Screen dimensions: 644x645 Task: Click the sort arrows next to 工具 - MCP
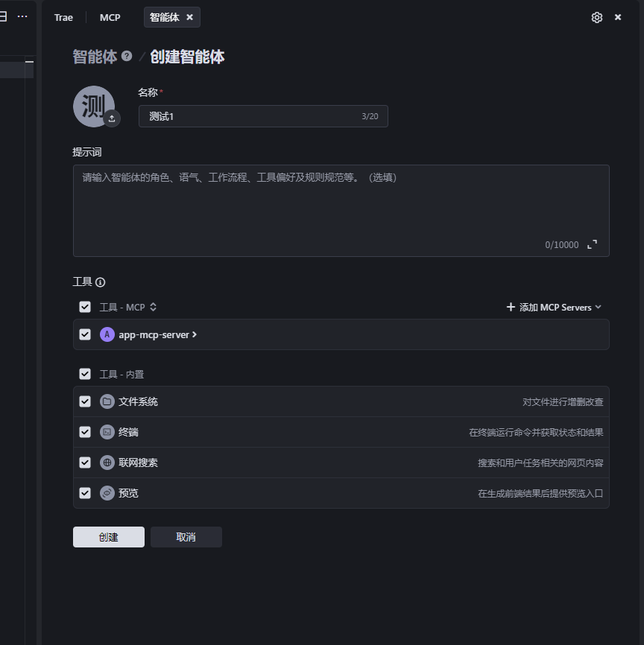(x=153, y=307)
